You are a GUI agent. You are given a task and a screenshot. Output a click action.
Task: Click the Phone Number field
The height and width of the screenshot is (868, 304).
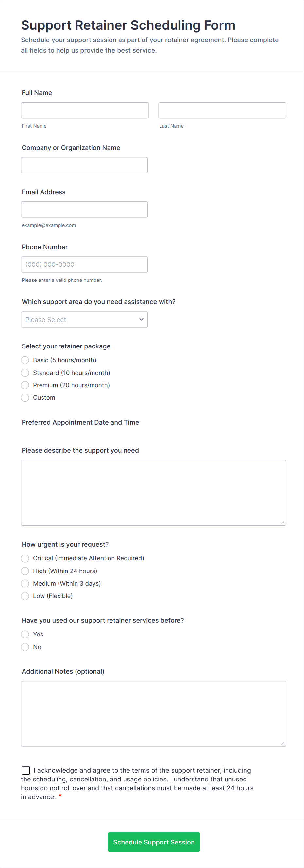point(84,265)
